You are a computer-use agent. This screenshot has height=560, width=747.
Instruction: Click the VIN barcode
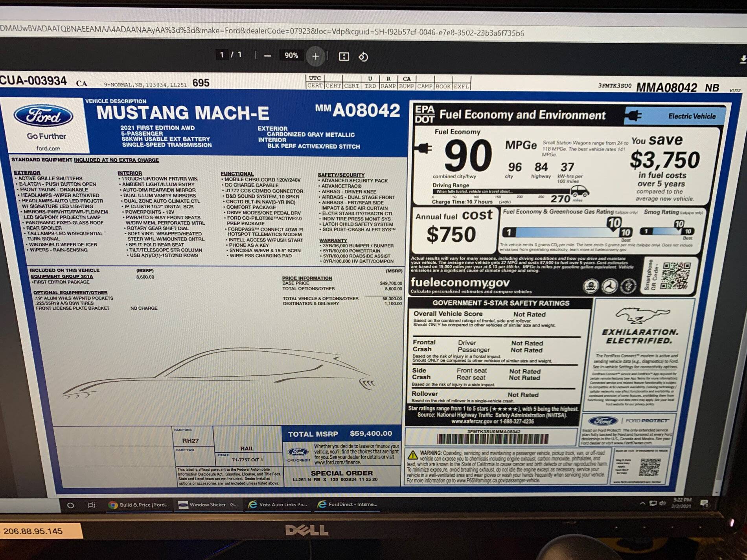pos(492,439)
